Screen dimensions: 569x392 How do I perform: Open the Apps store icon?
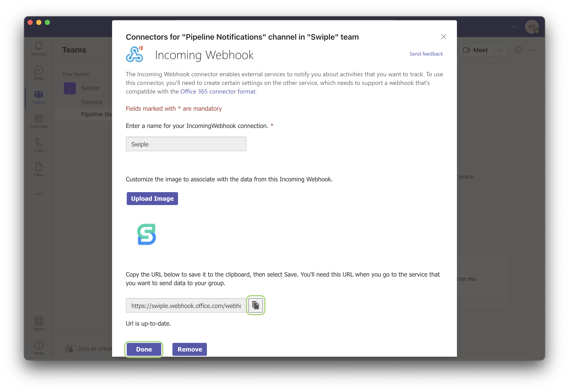click(39, 324)
